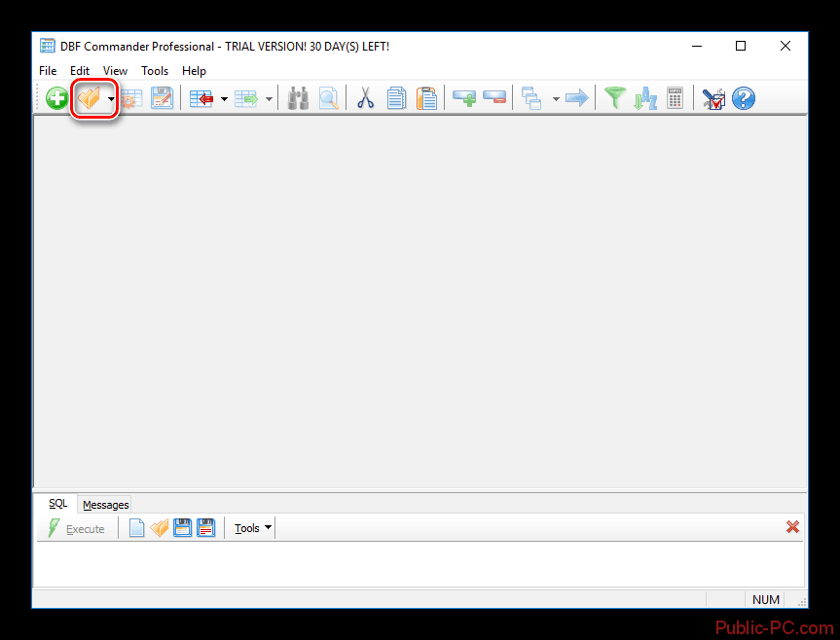Apply the green funnel Filter icon

[x=614, y=98]
